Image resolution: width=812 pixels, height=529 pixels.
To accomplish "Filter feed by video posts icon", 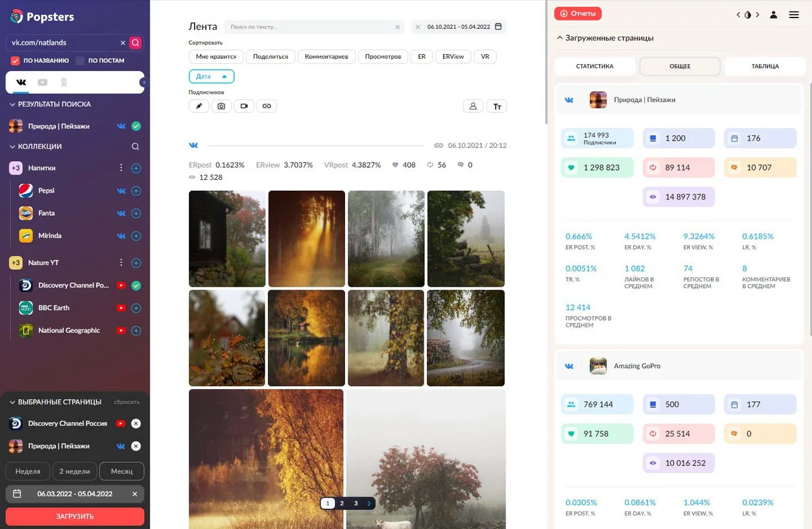I will pos(244,106).
